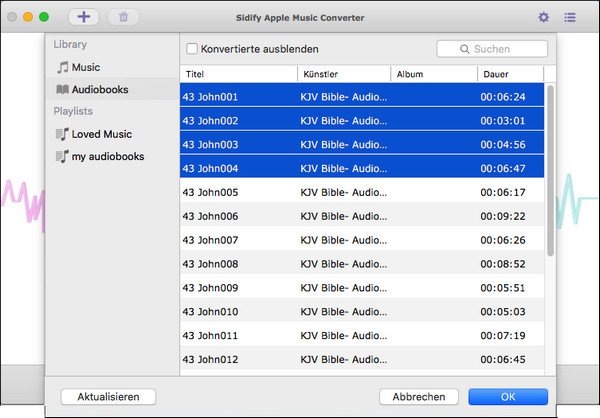Click duration 00:08:52 of John008
The height and width of the screenshot is (418, 600).
point(503,264)
